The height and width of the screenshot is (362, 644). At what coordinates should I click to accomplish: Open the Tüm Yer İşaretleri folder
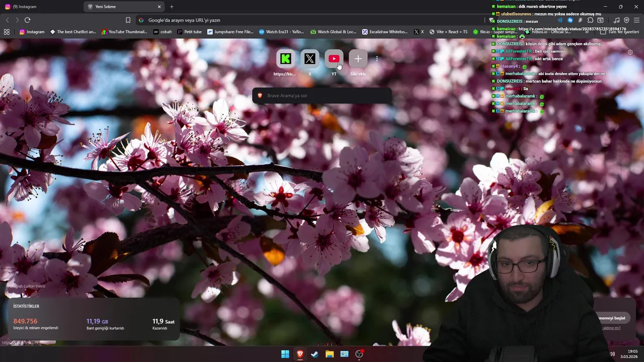pos(619,32)
